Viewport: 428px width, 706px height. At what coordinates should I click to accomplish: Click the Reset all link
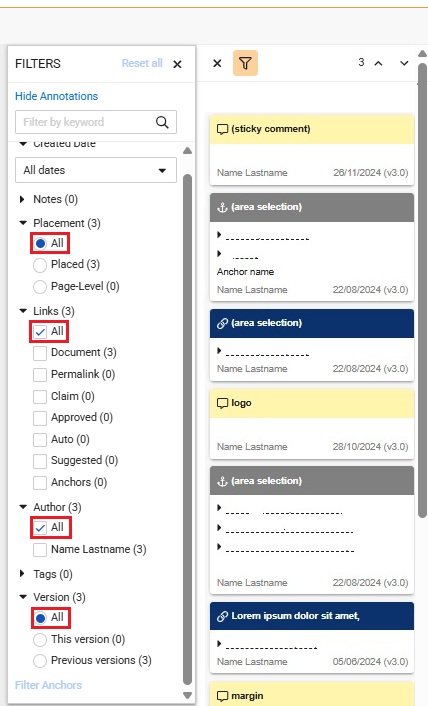(142, 63)
